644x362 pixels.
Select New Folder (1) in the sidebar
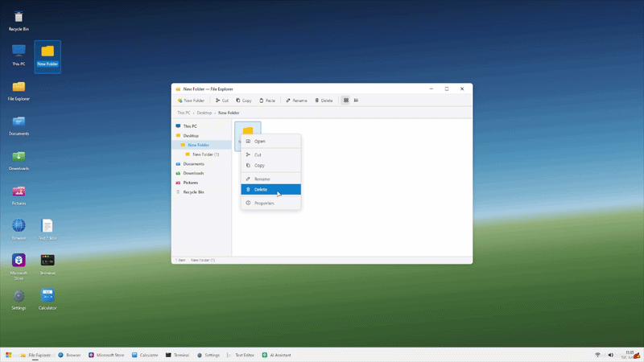(201, 154)
